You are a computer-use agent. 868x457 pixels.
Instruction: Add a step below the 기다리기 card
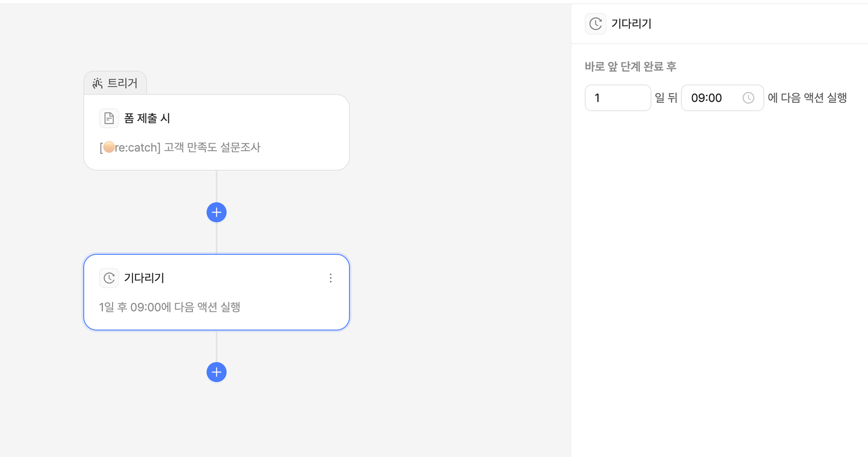[x=216, y=372]
